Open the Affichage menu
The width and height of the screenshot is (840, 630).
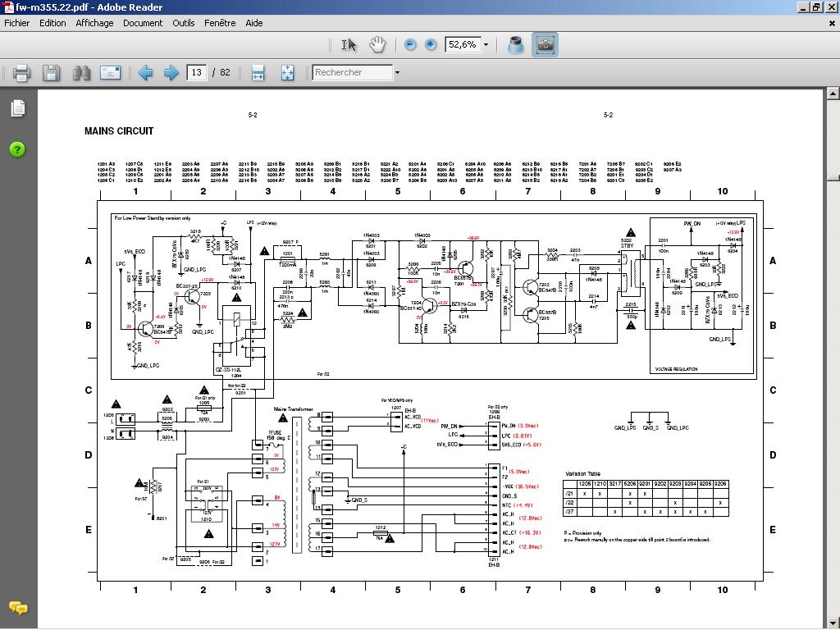(x=94, y=23)
